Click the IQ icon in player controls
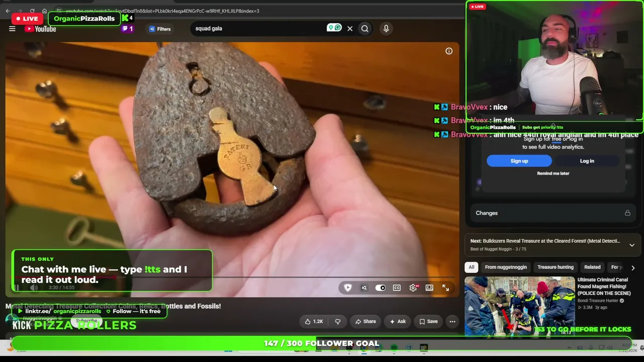 364,288
